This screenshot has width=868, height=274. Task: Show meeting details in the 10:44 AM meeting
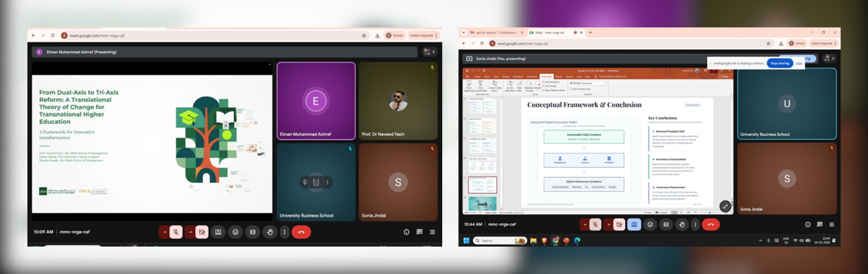(x=808, y=224)
